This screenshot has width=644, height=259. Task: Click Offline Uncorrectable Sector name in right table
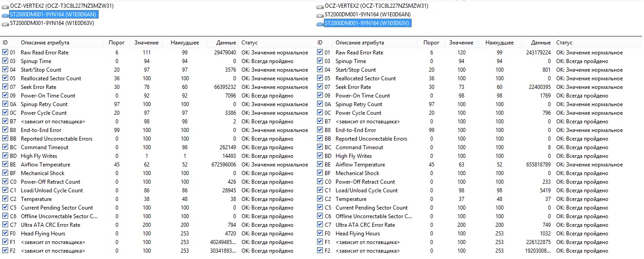pos(374,216)
